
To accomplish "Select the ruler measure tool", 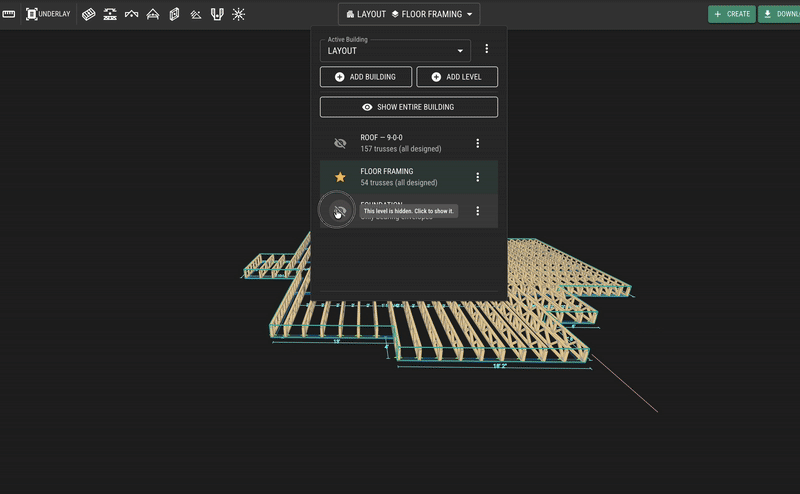I will pos(8,14).
